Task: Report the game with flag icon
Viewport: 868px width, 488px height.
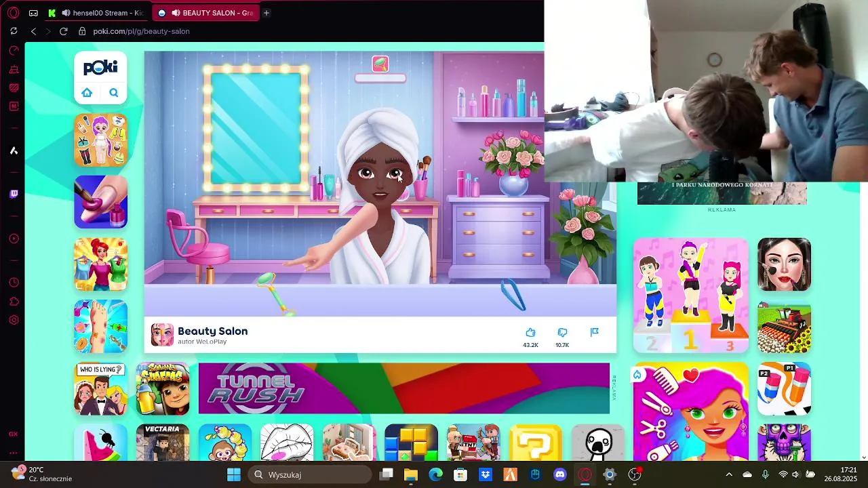Action: pyautogui.click(x=594, y=332)
